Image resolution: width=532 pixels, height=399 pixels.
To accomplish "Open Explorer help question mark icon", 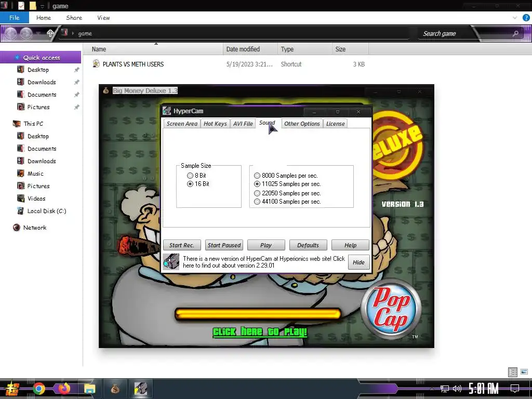I will coord(526,18).
